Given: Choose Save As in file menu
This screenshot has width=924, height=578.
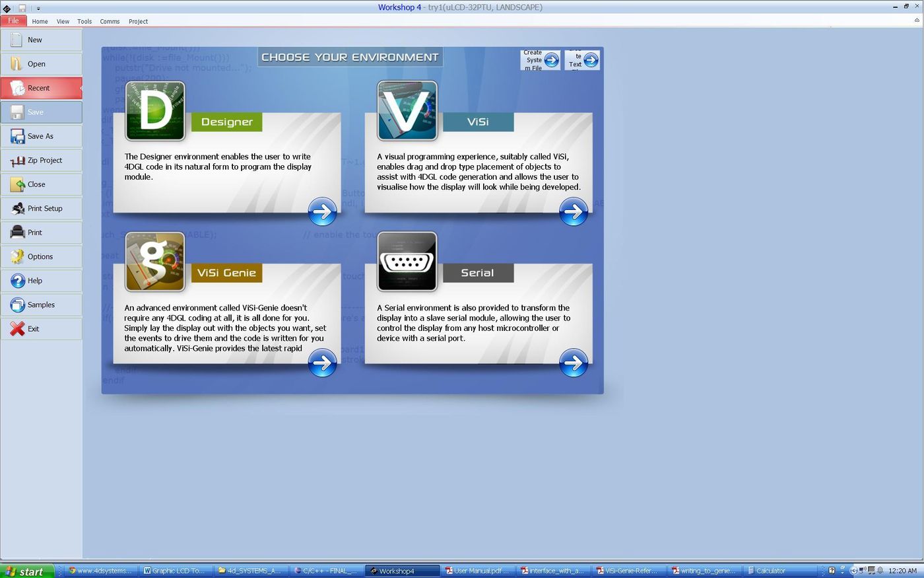Looking at the screenshot, I should click(42, 136).
